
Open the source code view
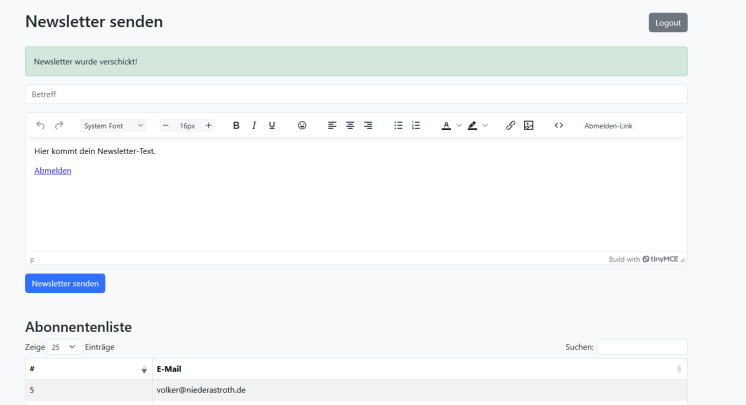click(x=559, y=126)
